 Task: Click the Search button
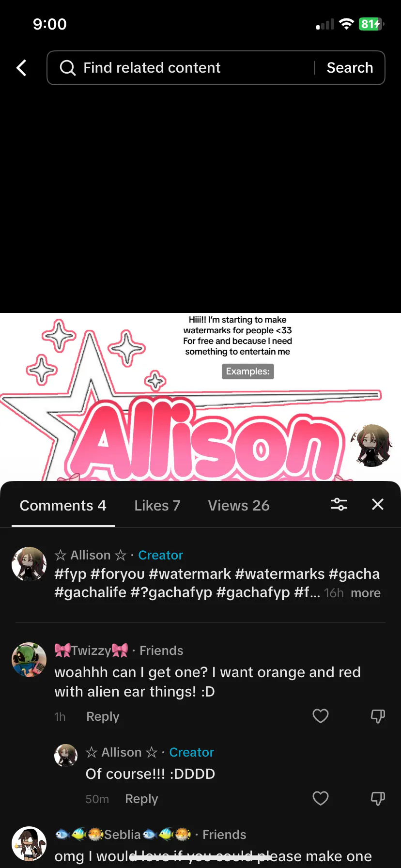tap(350, 68)
